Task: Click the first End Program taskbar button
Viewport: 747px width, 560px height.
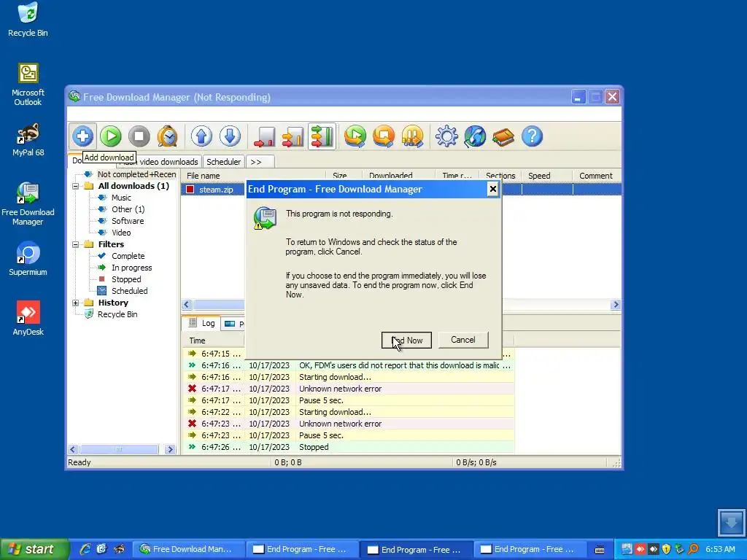Action: [301, 550]
